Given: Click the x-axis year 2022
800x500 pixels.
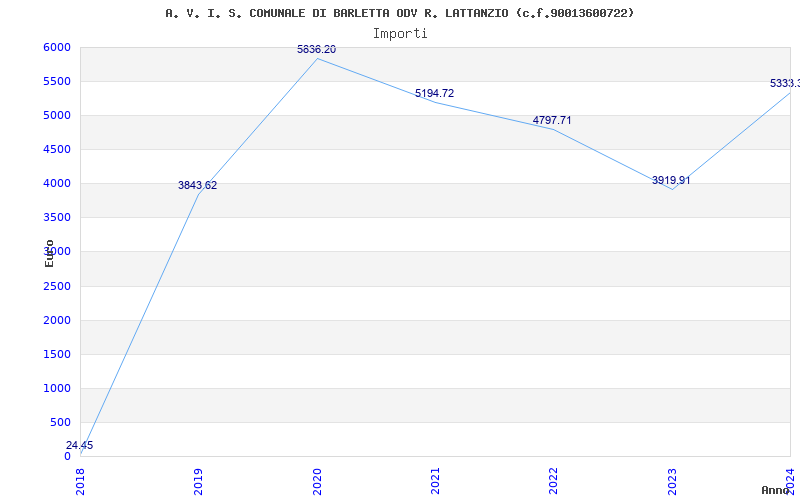Looking at the screenshot, I should click(x=554, y=482).
